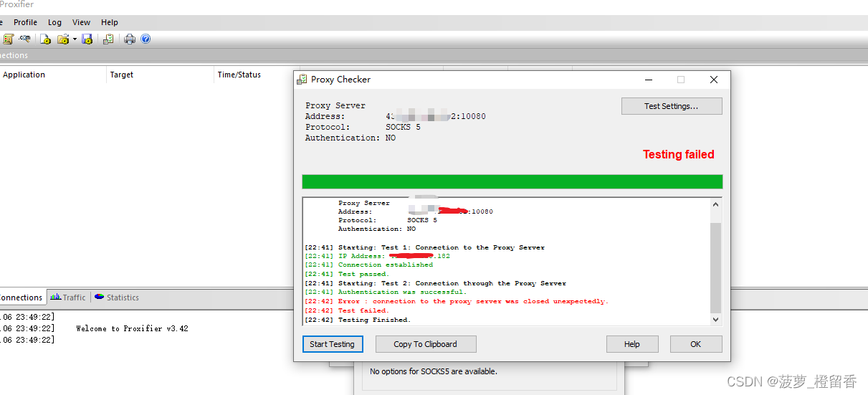Open the View menu
The width and height of the screenshot is (868, 395).
click(x=82, y=22)
